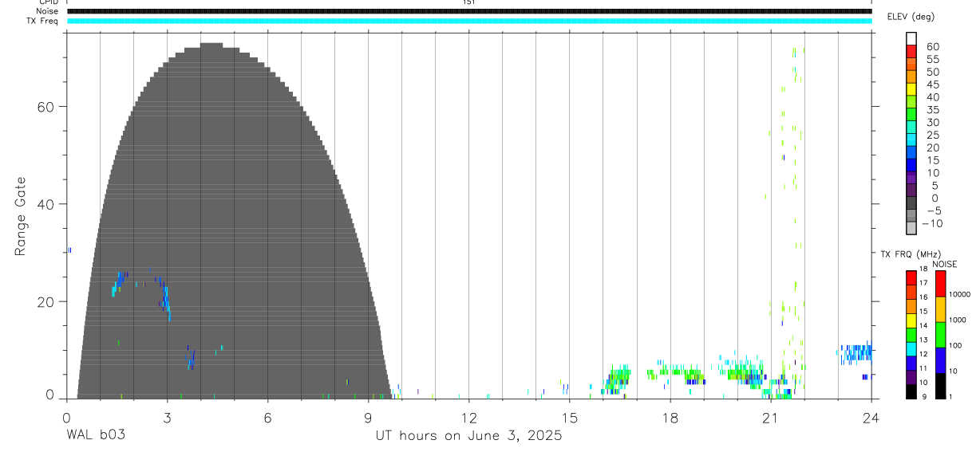This screenshot has height=452, width=980.
Task: Click the '40' tick on Range Gate axis
Action: 45,204
